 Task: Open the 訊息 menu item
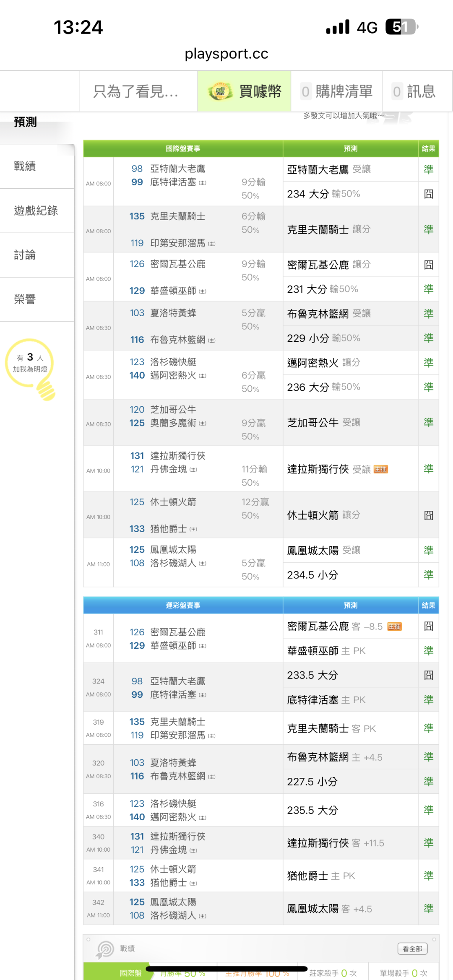pyautogui.click(x=414, y=91)
